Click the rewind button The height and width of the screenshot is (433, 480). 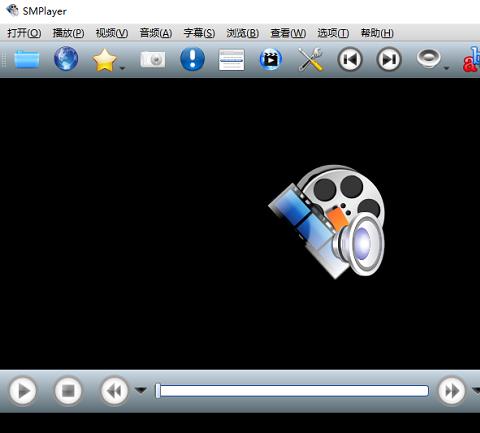[114, 391]
